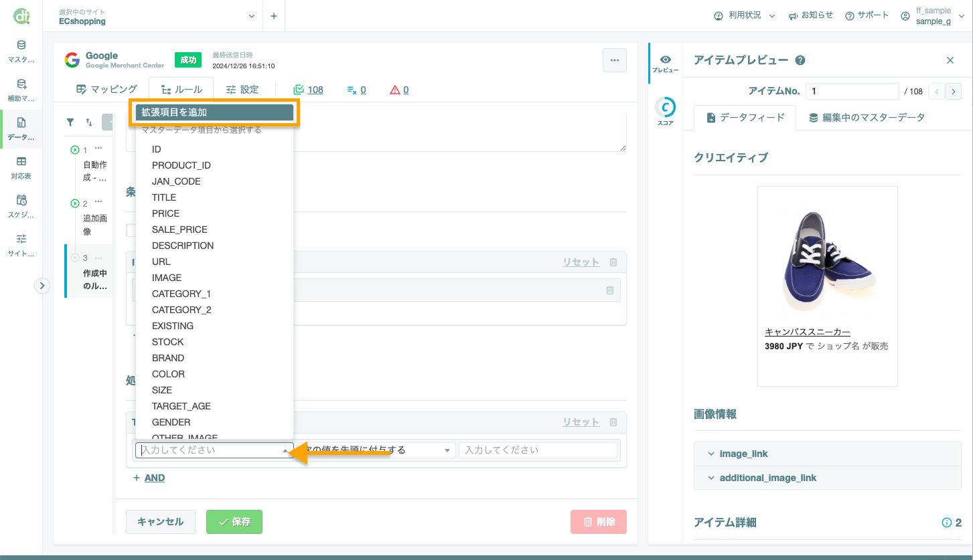Delete the action block via trash icon
The width and height of the screenshot is (973, 560).
(613, 422)
